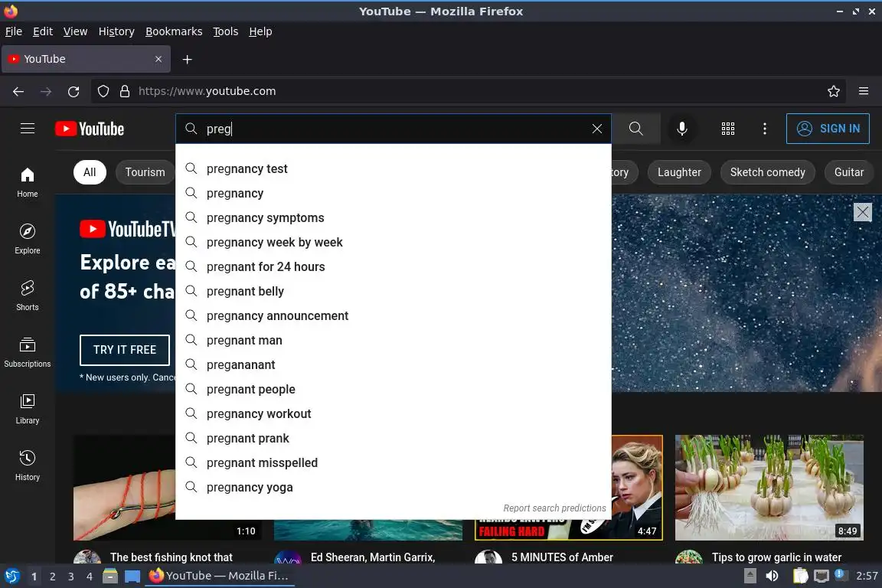This screenshot has height=588, width=882.
Task: Open the garlic in water video thumbnail
Action: coord(769,487)
